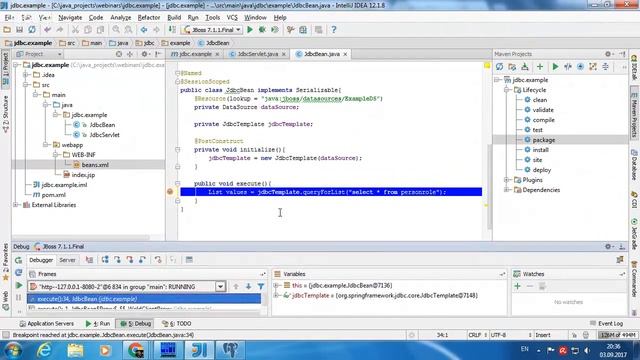This screenshot has width=640, height=360.
Task: Click the Find magnifier icon in toolbar
Action: [x=116, y=30]
